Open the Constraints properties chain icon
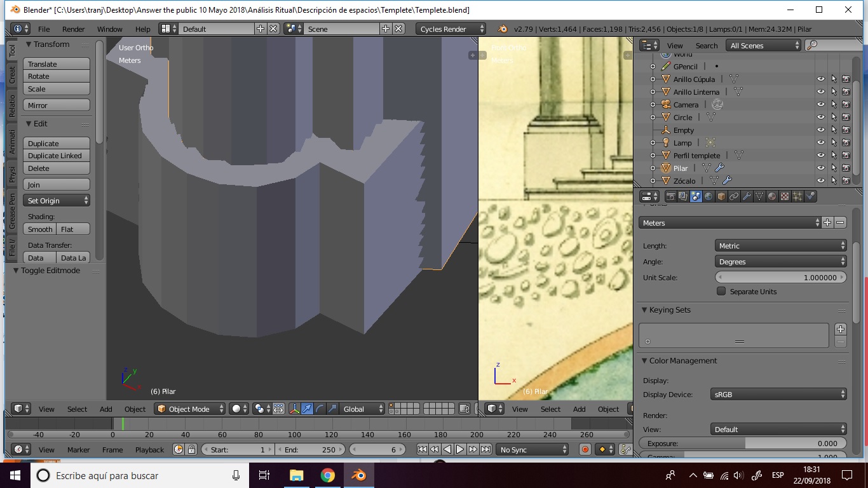The height and width of the screenshot is (488, 868). coord(734,196)
